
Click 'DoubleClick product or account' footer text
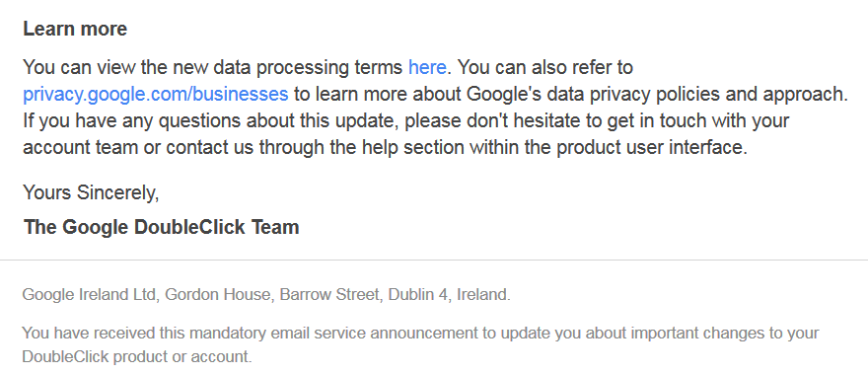click(x=135, y=357)
